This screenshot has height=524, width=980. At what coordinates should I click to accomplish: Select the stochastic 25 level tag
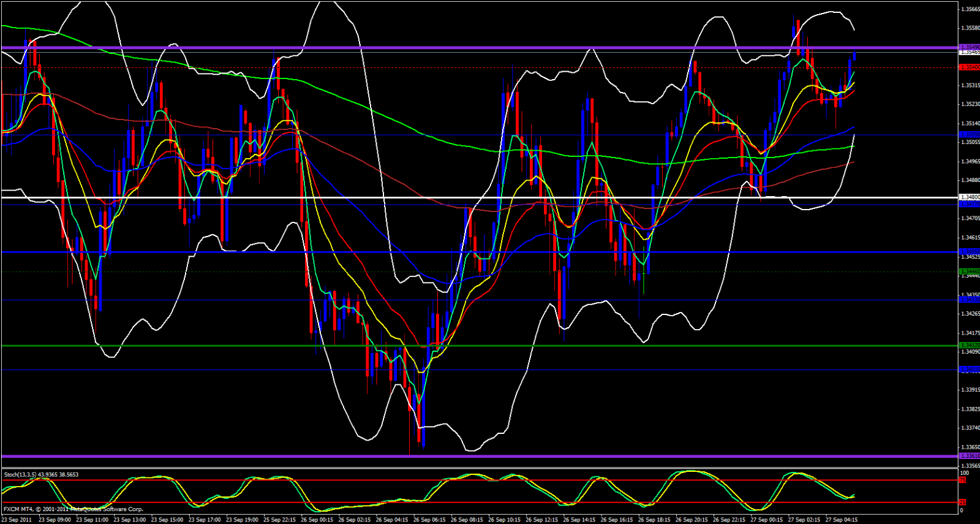point(963,502)
